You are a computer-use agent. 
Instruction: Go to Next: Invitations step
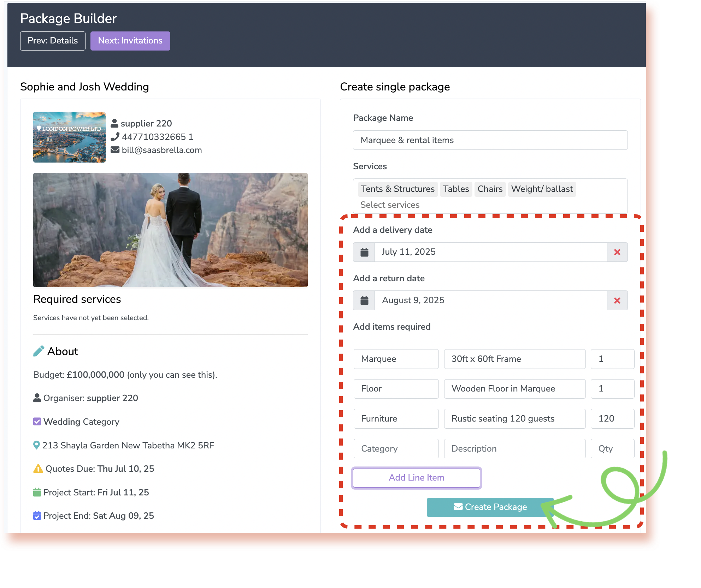point(130,41)
